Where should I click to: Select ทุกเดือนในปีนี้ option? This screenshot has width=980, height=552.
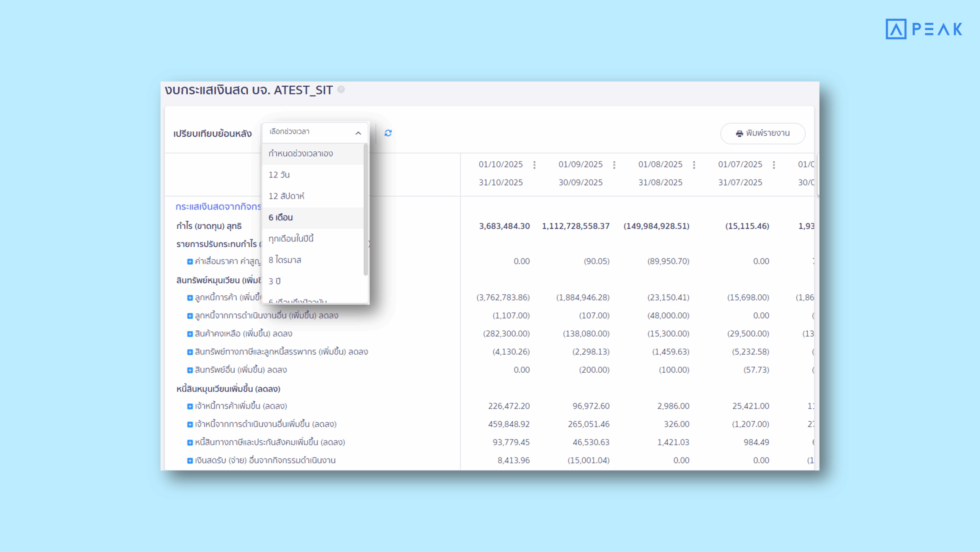(291, 239)
